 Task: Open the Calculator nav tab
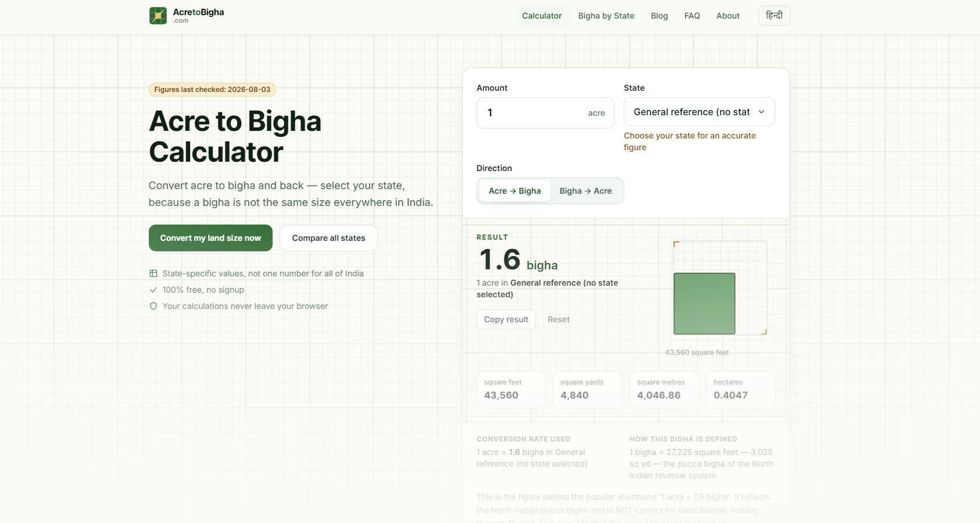[542, 16]
